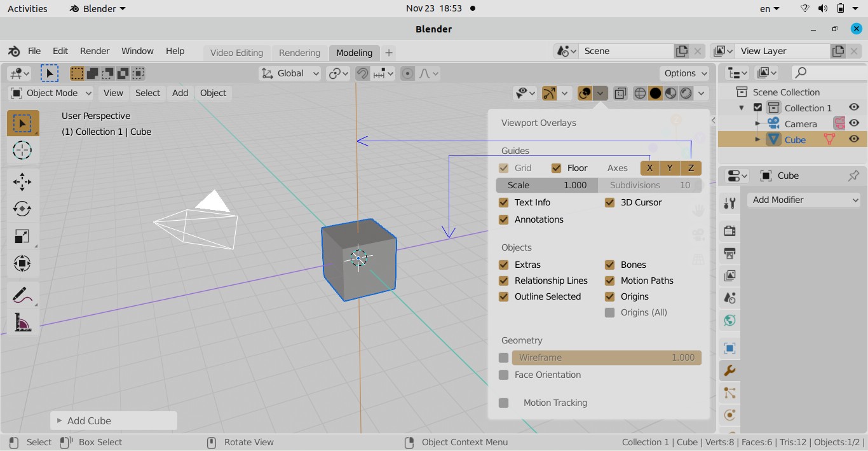
Task: Uncheck Extras overlay
Action: pos(504,265)
